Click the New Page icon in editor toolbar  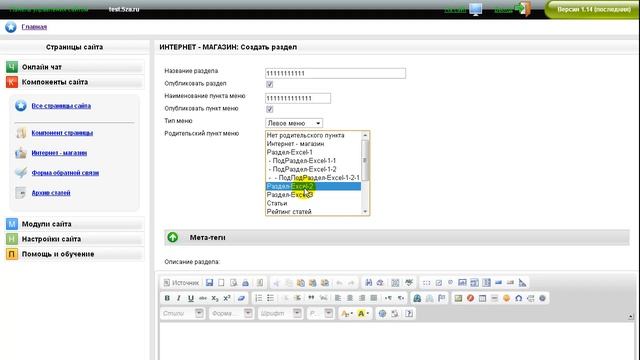point(221,282)
